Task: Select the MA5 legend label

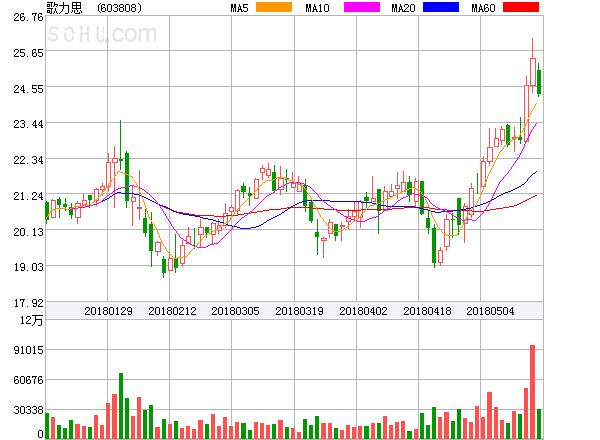Action: (x=239, y=8)
